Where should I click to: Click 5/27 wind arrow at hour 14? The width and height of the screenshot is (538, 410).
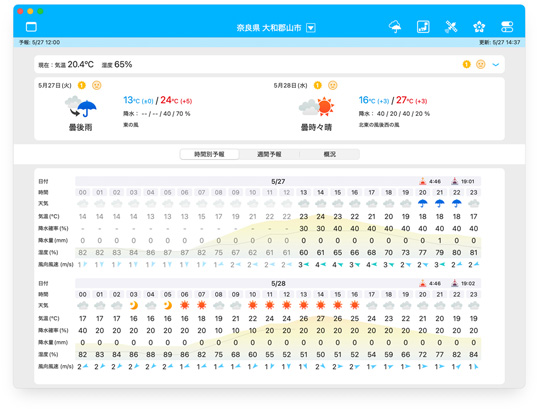pyautogui.click(x=324, y=265)
